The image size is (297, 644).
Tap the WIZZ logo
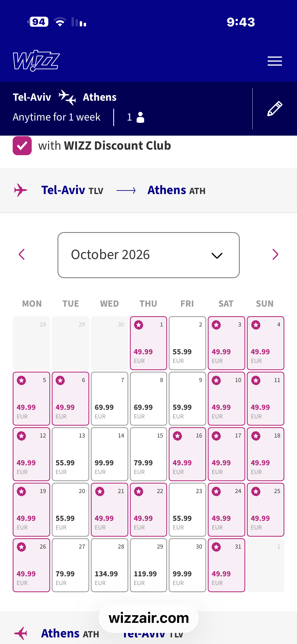[x=36, y=61]
